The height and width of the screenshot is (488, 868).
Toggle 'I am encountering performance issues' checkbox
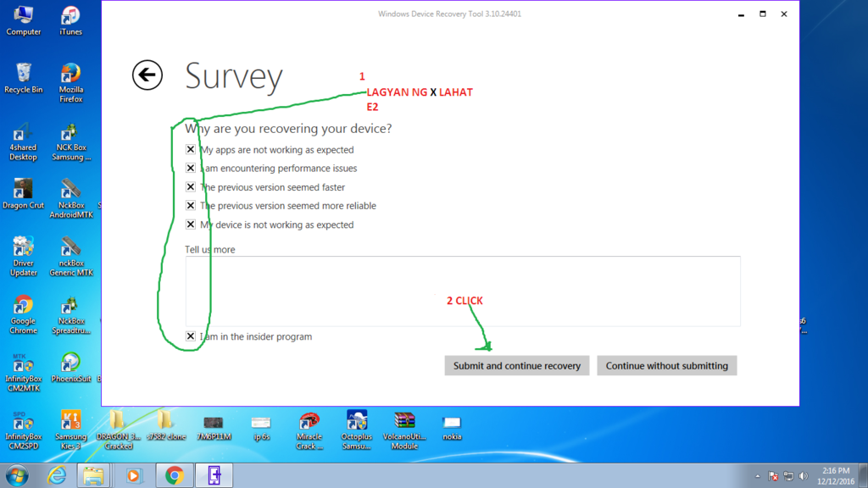191,169
